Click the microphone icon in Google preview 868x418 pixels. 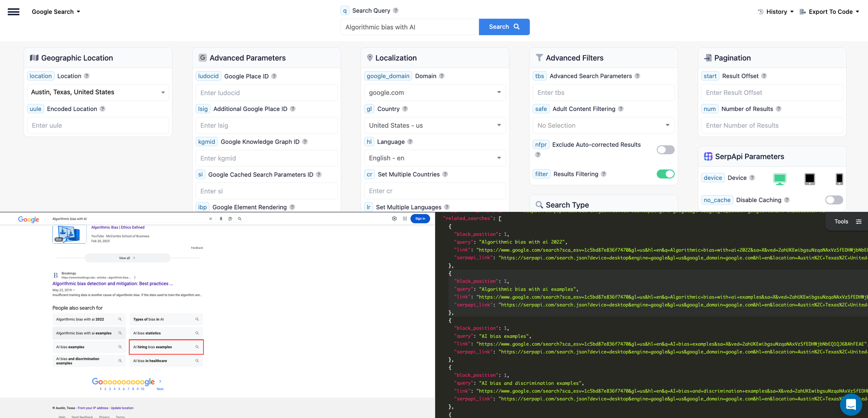pos(221,219)
